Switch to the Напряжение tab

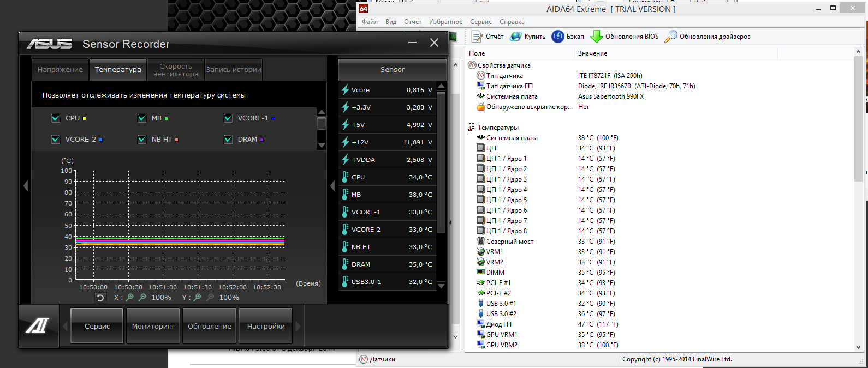click(60, 70)
